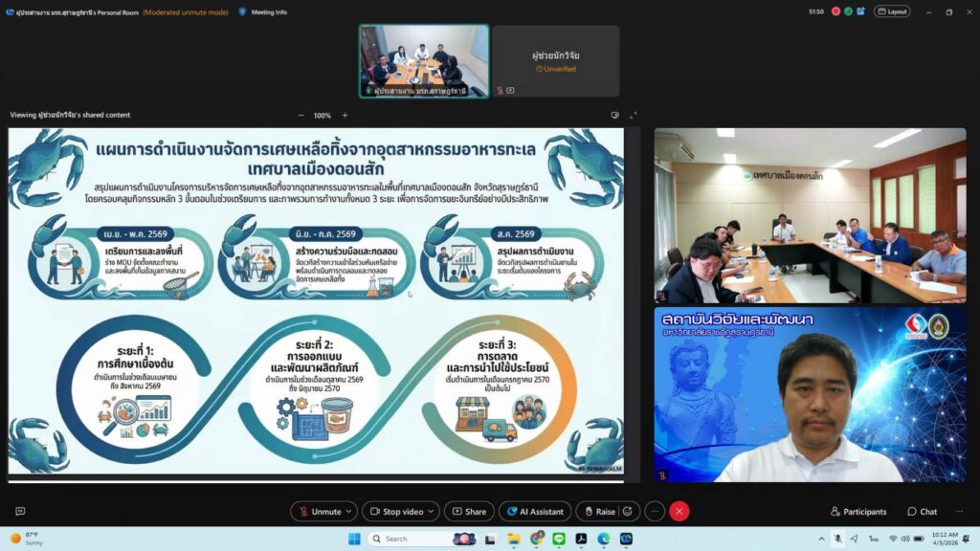980x551 pixels.
Task: Expand video options arrow beside Stop video
Action: [x=432, y=512]
